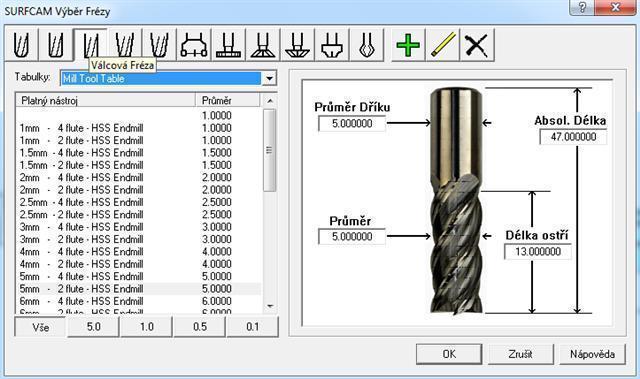Viewport: 640px width, 379px height.
Task: Add a new tool with green plus icon
Action: point(408,44)
